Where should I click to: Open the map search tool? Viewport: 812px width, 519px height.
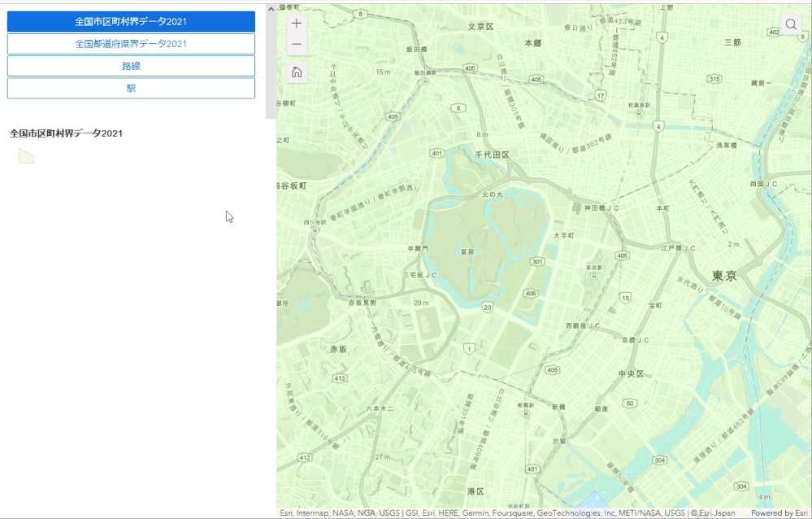tap(791, 24)
